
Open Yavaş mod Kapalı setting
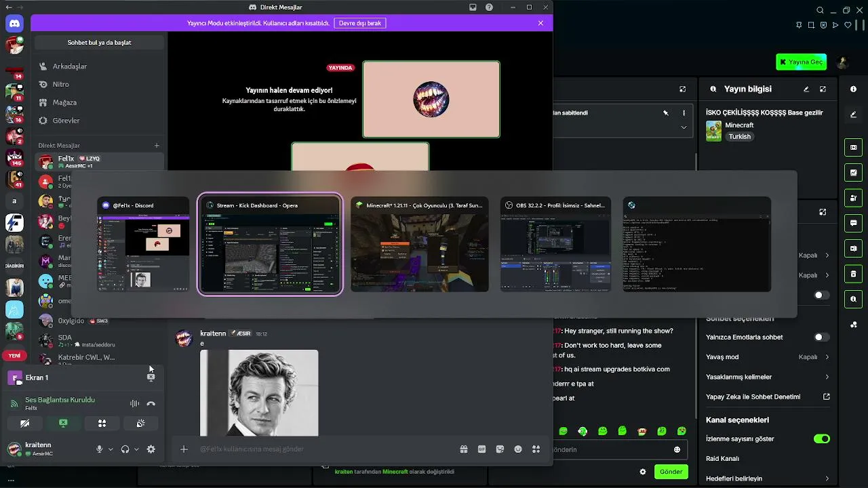[768, 357]
